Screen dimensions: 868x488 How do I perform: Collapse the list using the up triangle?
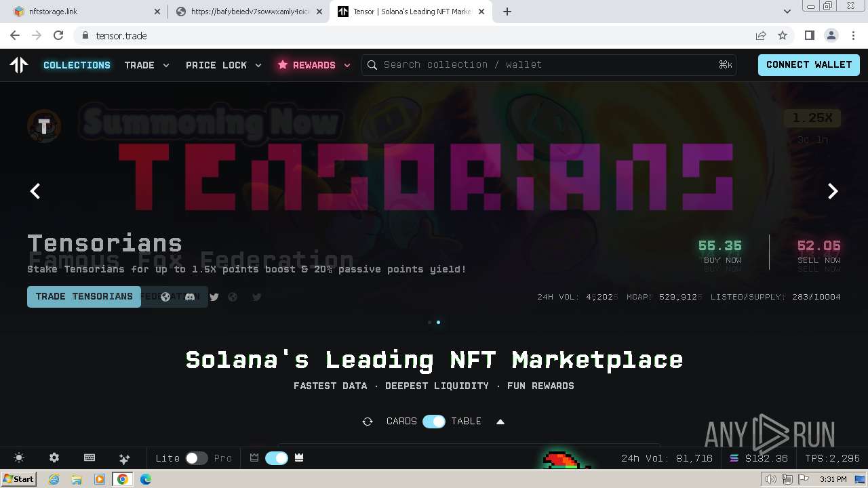coord(500,422)
